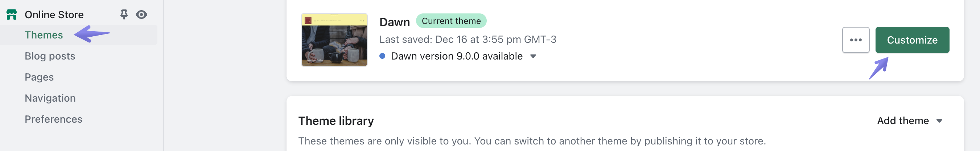The image size is (980, 151).
Task: Open the Navigation menu settings
Action: click(x=50, y=98)
